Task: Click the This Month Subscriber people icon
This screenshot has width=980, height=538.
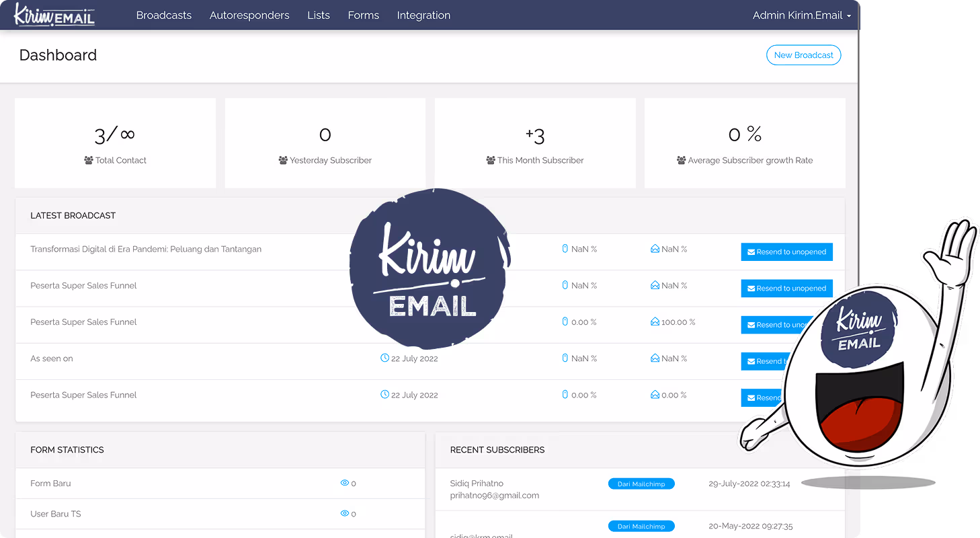Action: tap(491, 161)
